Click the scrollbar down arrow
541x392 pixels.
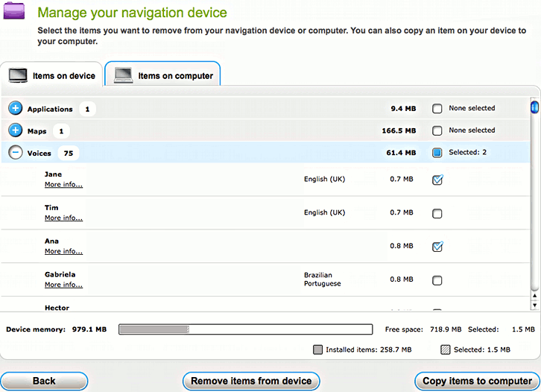coord(534,305)
